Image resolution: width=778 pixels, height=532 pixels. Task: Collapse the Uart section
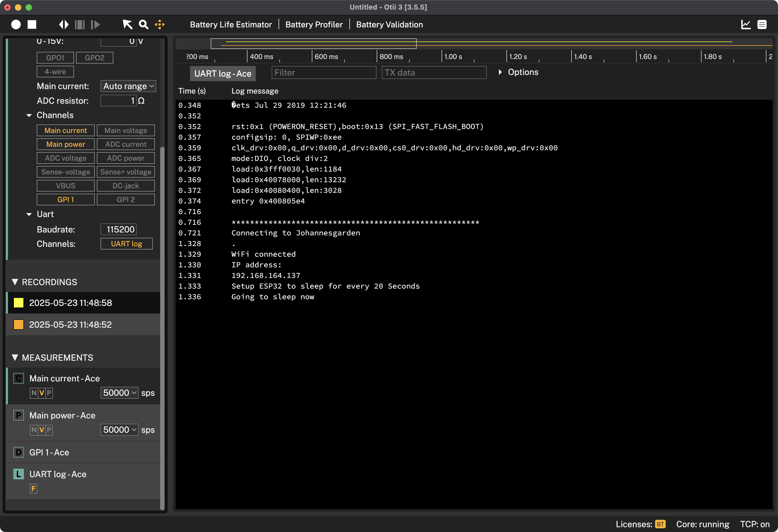[29, 214]
